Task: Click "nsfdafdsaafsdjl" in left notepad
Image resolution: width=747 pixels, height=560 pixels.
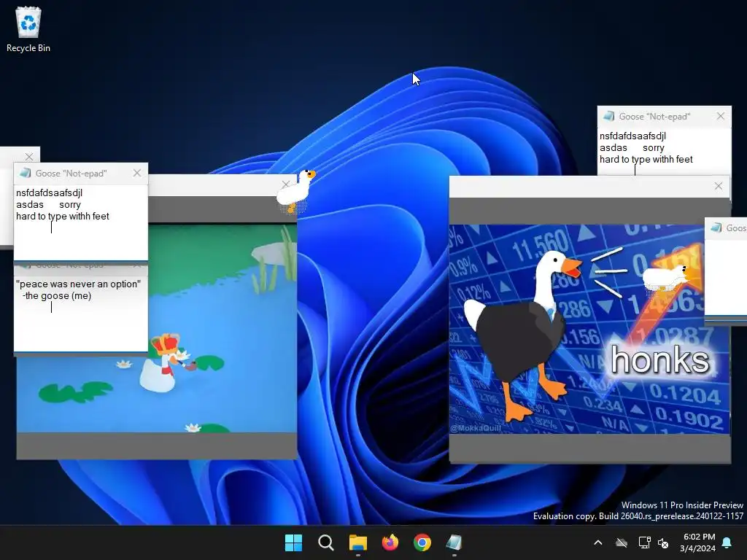Action: tap(49, 192)
